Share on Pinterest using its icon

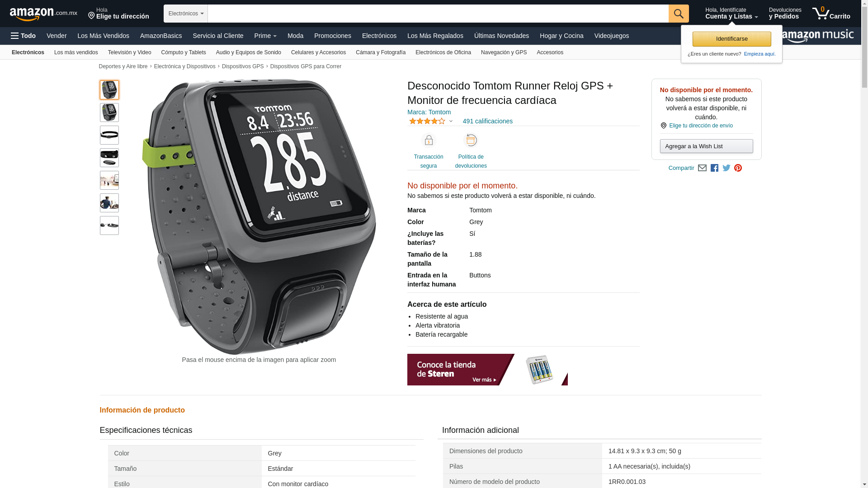[x=738, y=168]
